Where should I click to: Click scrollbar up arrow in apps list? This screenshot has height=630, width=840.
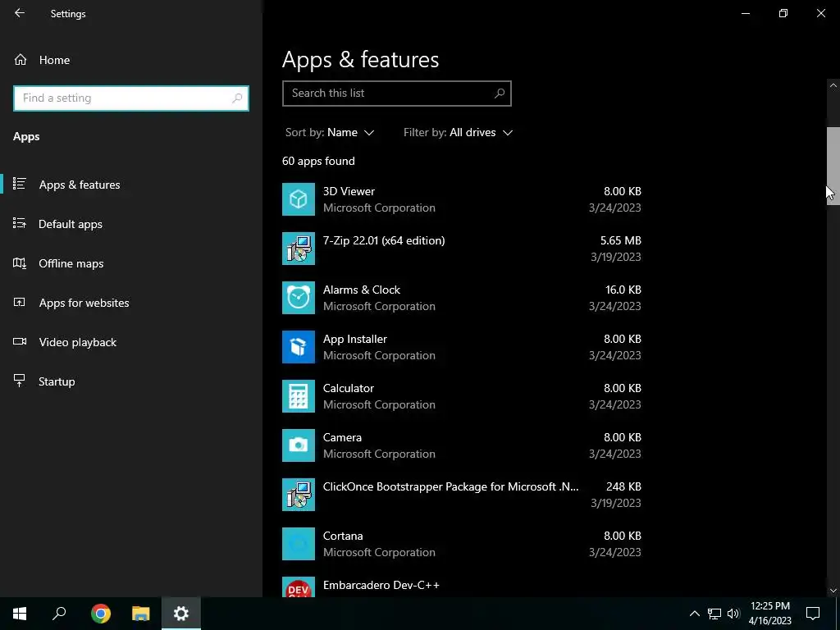[x=833, y=85]
